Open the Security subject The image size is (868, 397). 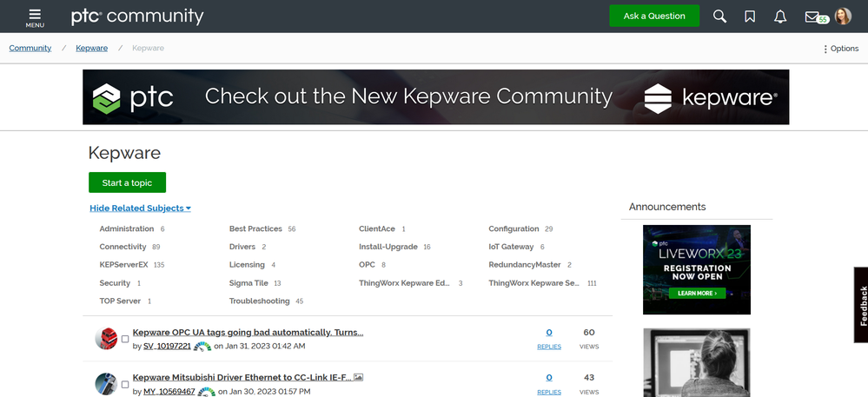pyautogui.click(x=115, y=283)
